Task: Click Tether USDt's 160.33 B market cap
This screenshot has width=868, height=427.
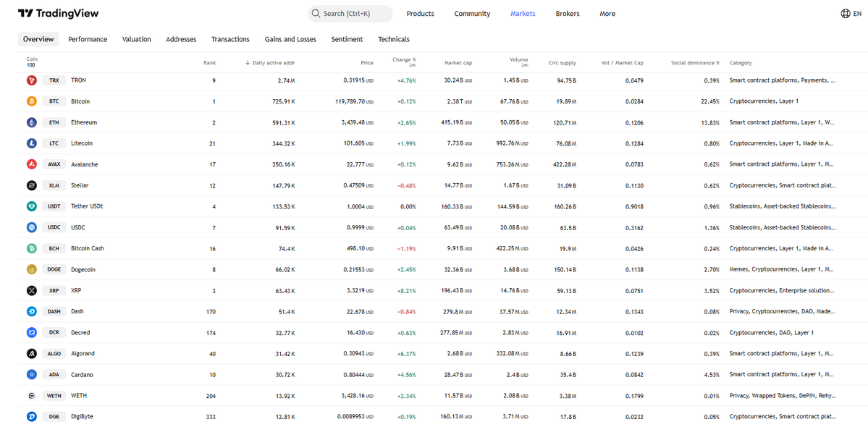Action: tap(457, 207)
